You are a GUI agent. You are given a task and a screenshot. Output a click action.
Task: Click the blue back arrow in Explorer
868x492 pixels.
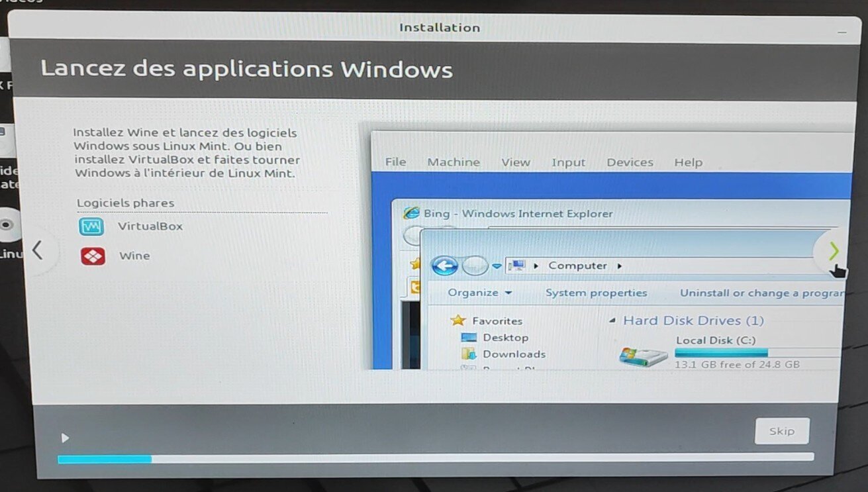pos(445,266)
